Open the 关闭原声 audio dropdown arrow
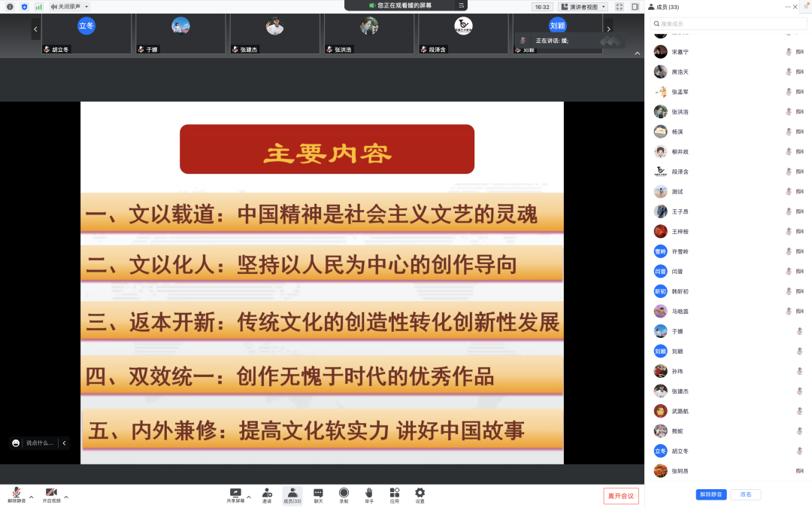 (86, 7)
